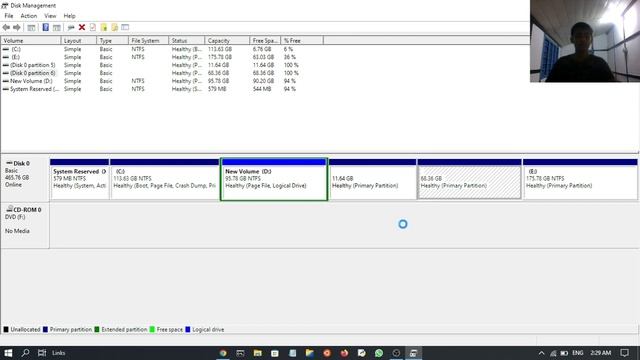Image resolution: width=640 pixels, height=360 pixels.
Task: Sort by the File System column header
Action: pos(149,40)
